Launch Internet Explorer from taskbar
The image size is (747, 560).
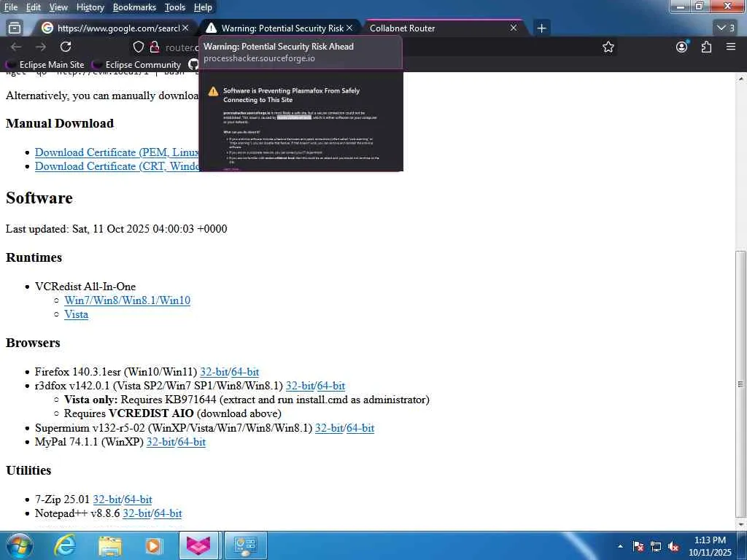tap(64, 545)
